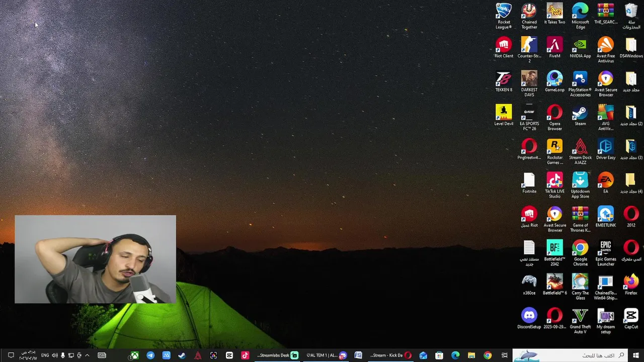
Task: Open Stream Dock AJAZZ shortcut
Action: click(x=580, y=151)
